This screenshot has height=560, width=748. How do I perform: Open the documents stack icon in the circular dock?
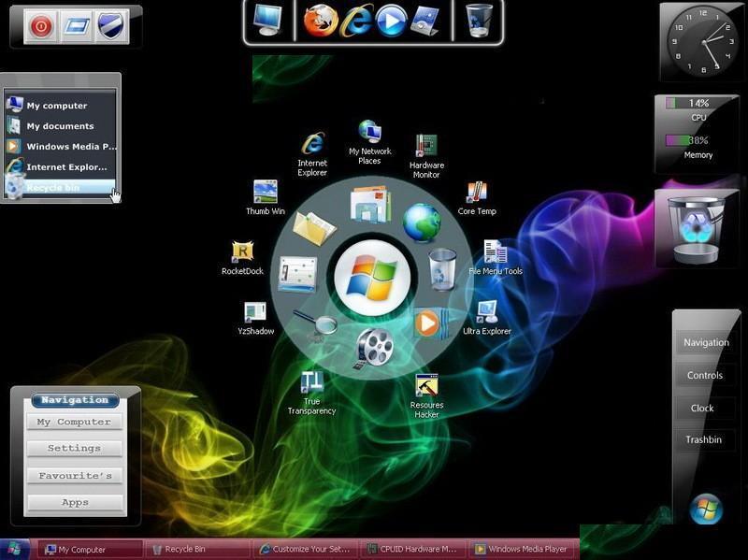coord(370,204)
